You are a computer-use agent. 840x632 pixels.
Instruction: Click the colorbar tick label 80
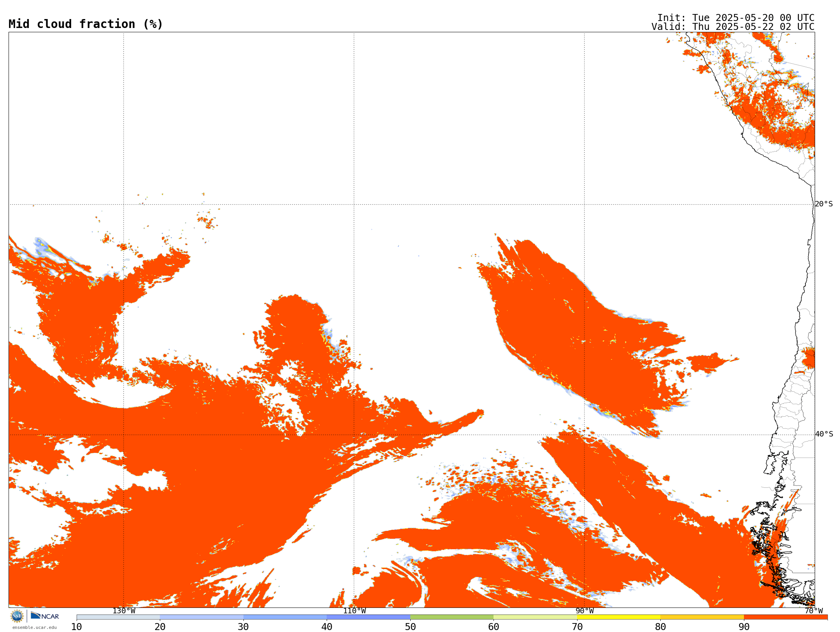click(x=660, y=627)
